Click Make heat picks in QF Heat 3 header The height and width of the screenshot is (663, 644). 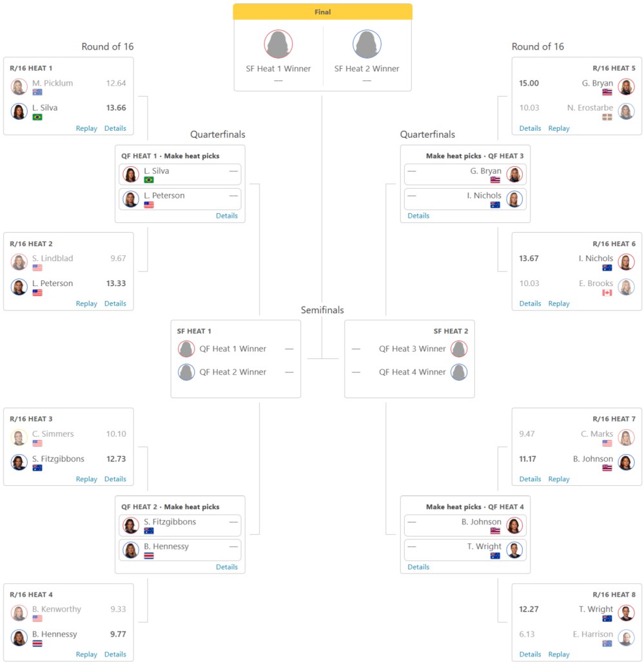point(454,156)
